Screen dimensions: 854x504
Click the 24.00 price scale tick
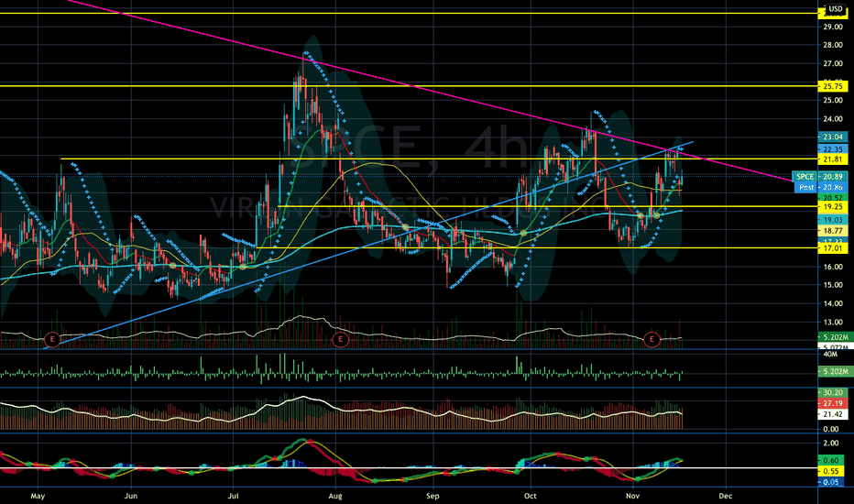tap(833, 119)
